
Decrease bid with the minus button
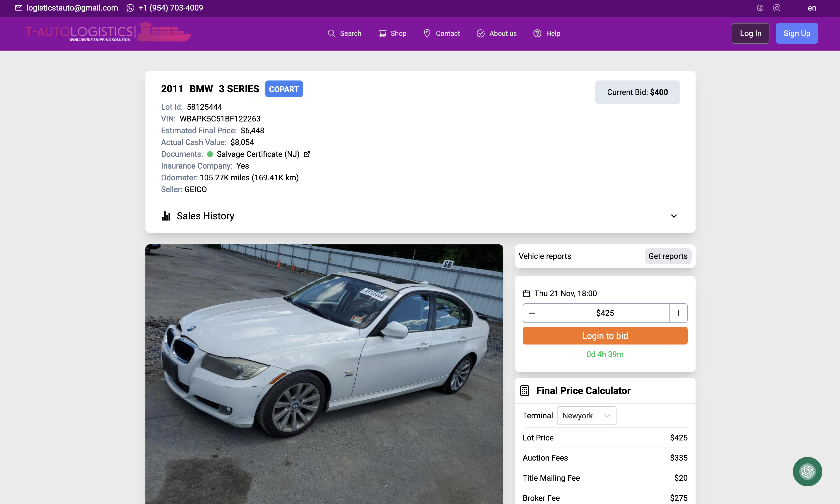[x=532, y=313]
